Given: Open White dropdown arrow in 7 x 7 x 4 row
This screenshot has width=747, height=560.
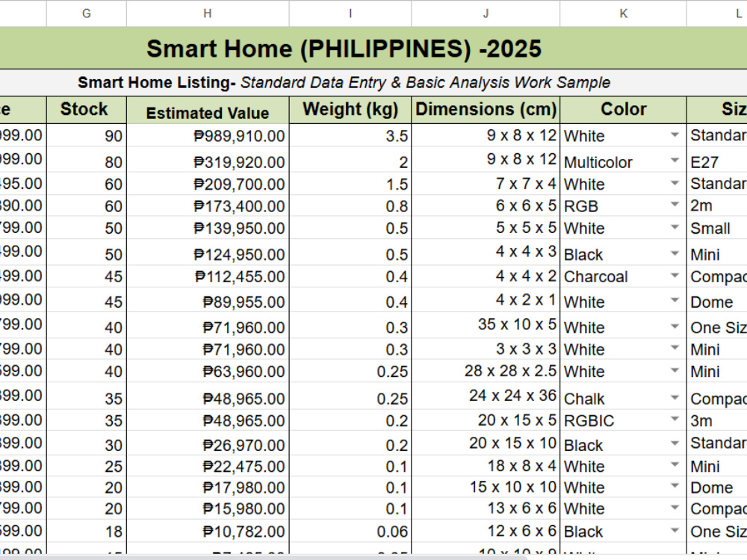Looking at the screenshot, I should click(675, 183).
